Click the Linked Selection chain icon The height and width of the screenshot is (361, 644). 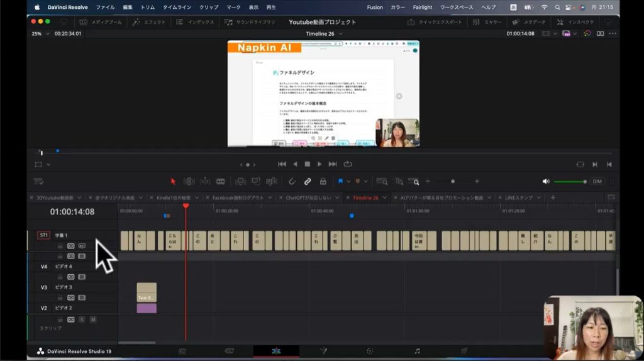[x=308, y=181]
